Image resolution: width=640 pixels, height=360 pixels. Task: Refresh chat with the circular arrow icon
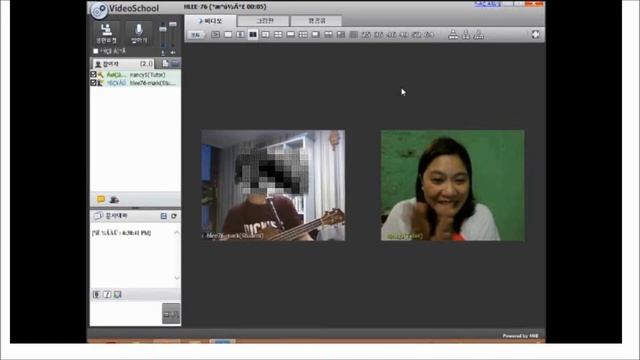tap(174, 216)
